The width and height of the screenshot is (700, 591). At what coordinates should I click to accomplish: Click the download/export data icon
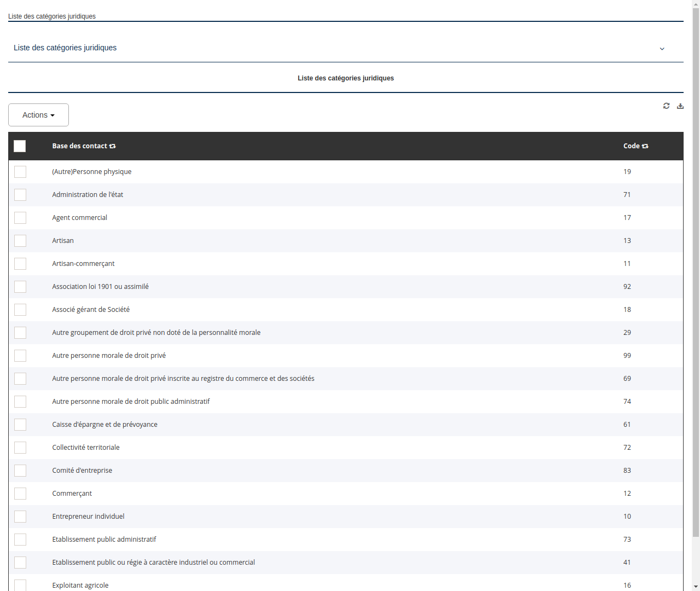coord(680,106)
